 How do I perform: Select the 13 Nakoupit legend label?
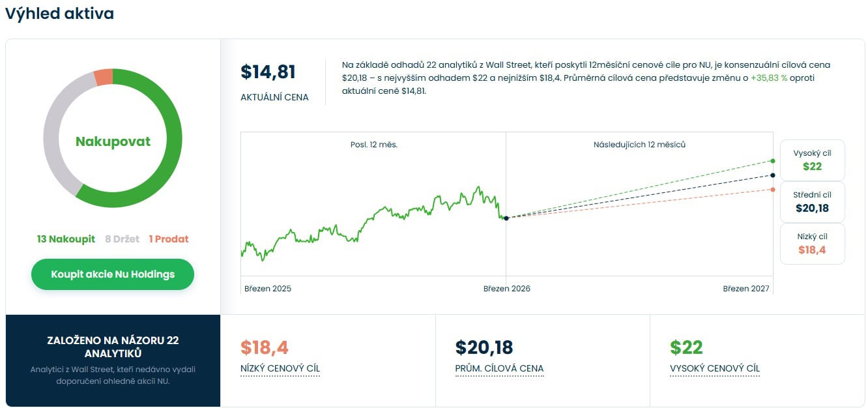coord(66,239)
